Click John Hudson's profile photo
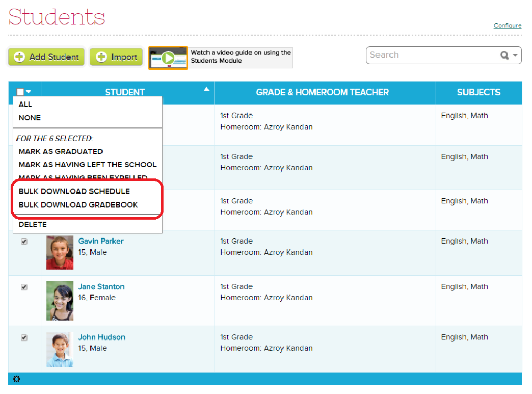 point(60,349)
